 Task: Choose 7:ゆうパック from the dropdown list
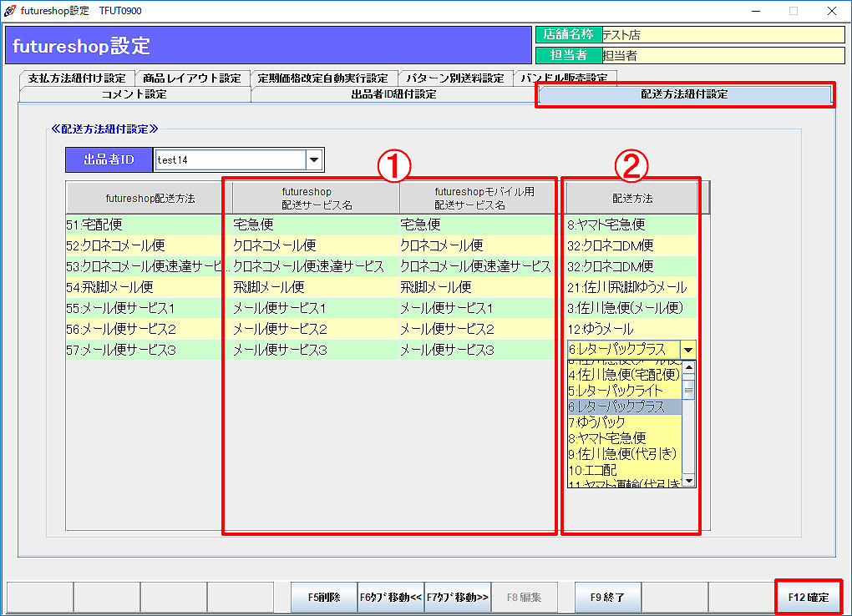pyautogui.click(x=623, y=422)
